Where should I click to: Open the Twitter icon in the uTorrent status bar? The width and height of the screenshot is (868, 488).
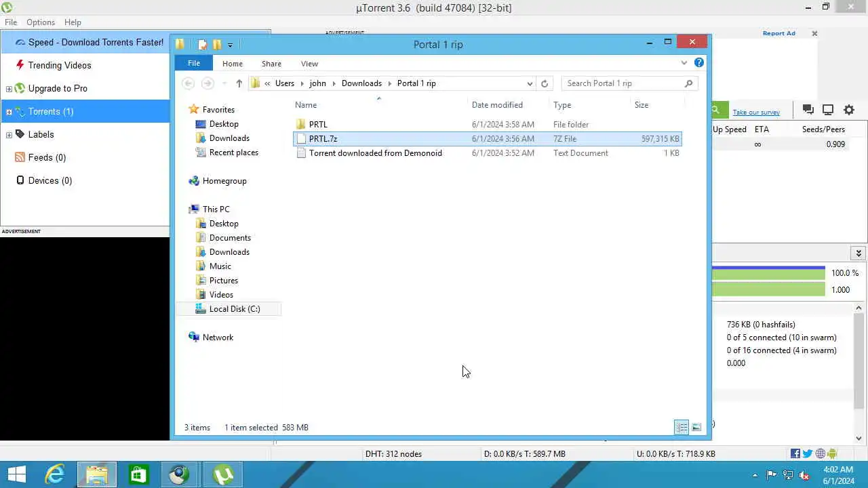click(808, 454)
